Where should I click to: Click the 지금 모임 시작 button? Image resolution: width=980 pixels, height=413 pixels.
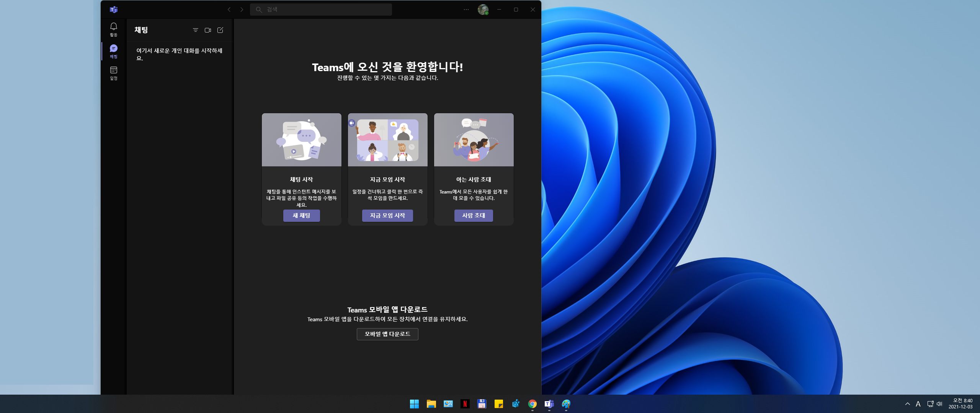tap(387, 216)
